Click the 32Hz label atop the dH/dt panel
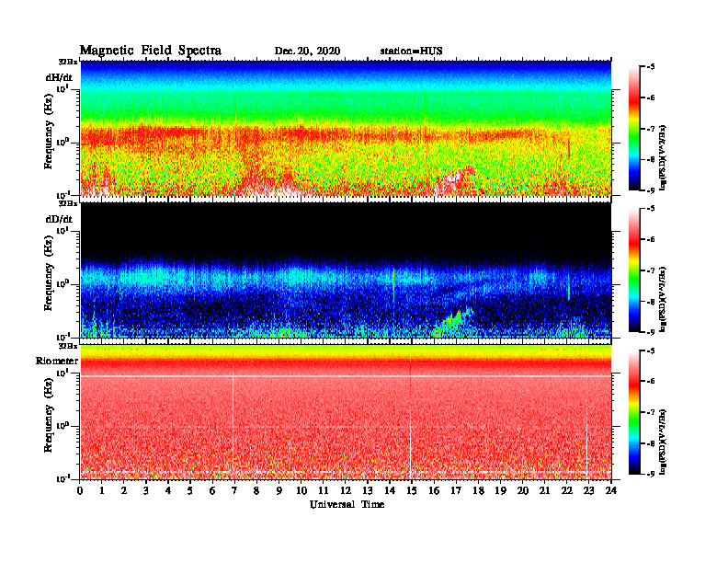The image size is (728, 563). click(x=67, y=62)
